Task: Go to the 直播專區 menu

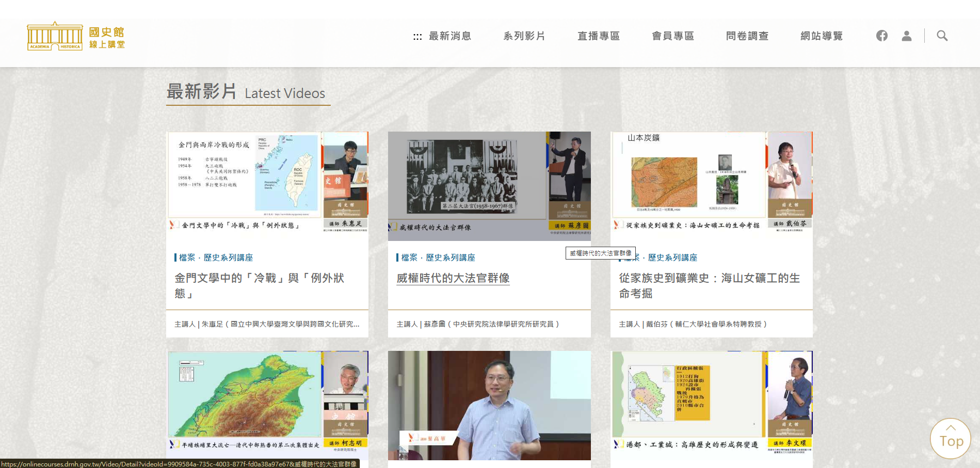Action: coord(599,36)
